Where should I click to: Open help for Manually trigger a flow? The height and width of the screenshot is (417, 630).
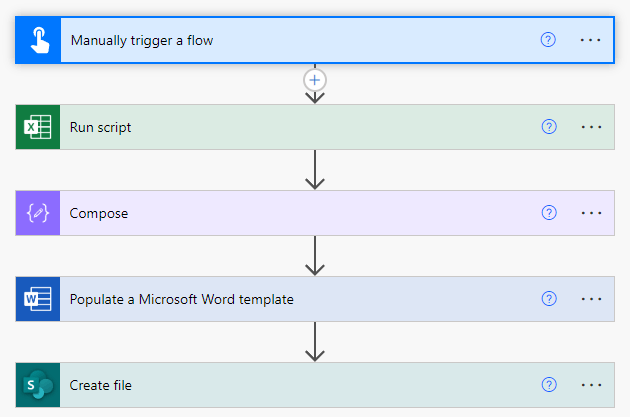[548, 40]
